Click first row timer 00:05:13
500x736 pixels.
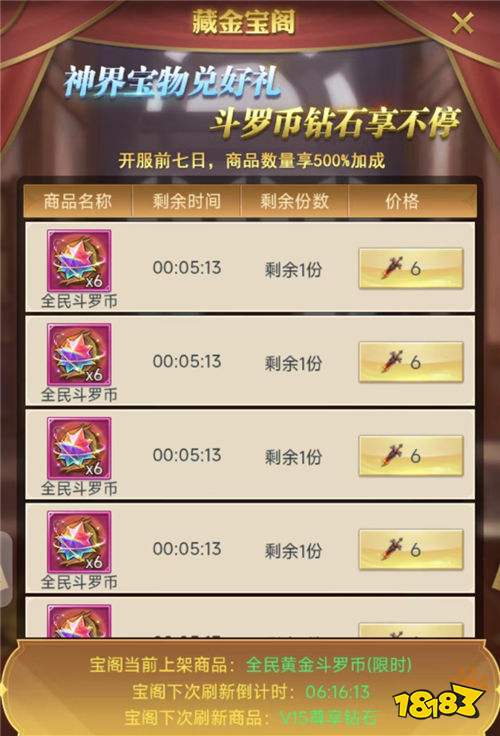(x=187, y=268)
